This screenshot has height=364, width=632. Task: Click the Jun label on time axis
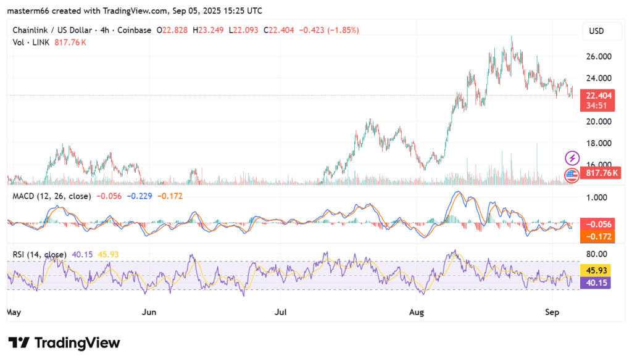pyautogui.click(x=149, y=312)
